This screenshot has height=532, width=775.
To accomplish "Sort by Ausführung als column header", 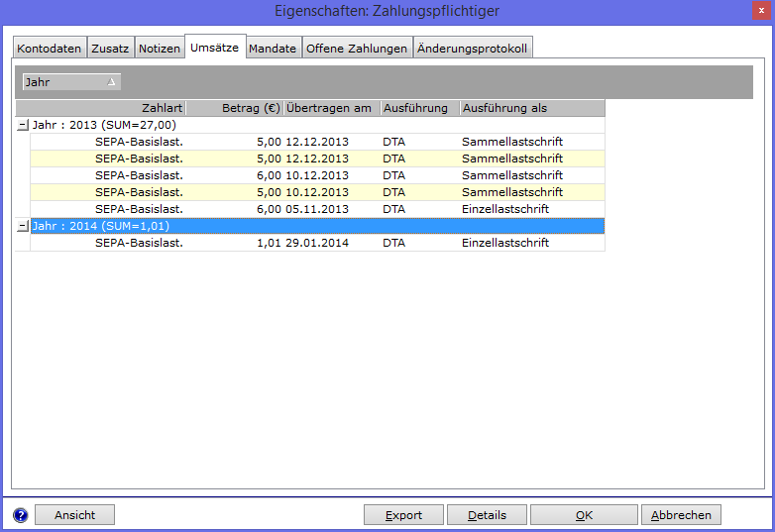I will [532, 108].
